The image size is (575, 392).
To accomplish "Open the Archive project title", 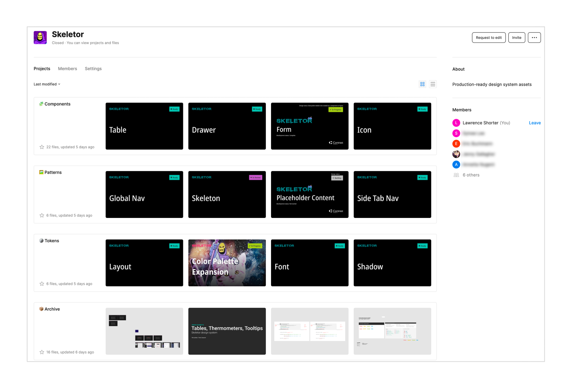I will coord(52,309).
